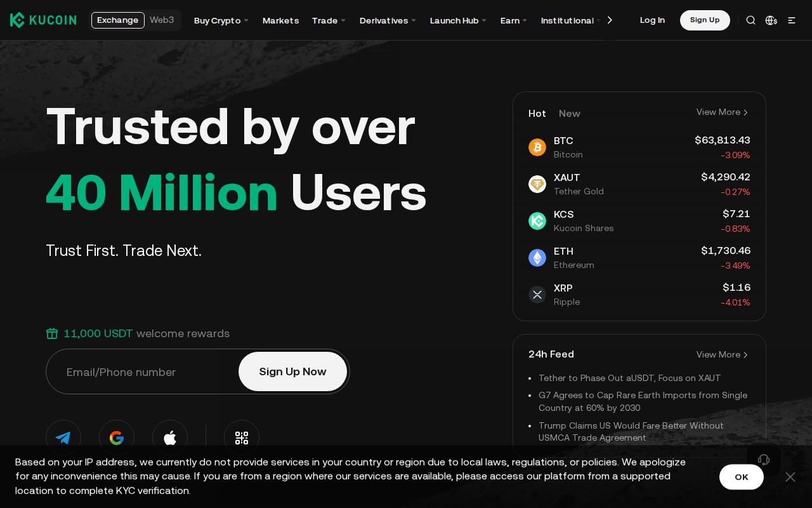Expand the Institutional dropdown menu
This screenshot has width=812, height=508.
[x=570, y=20]
